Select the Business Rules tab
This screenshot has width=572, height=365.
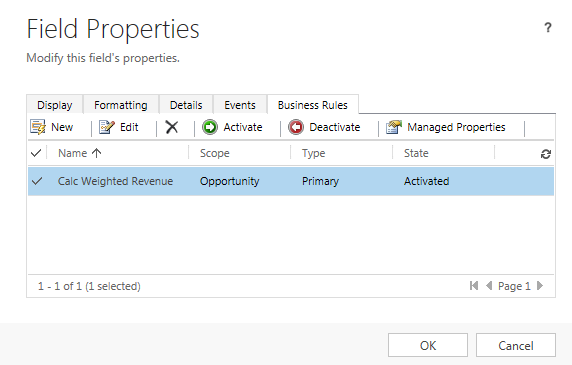pos(313,105)
